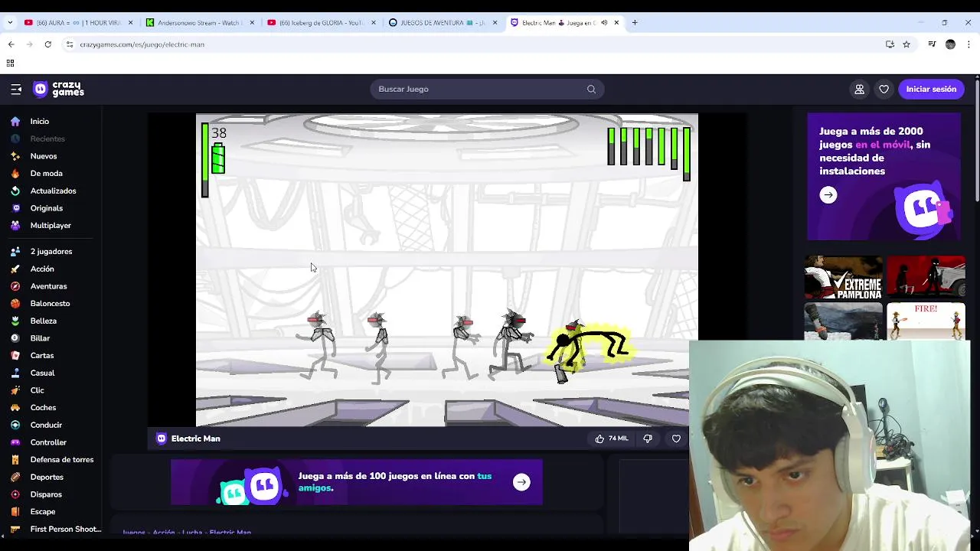
Task: Open Aventuras category
Action: (x=48, y=286)
